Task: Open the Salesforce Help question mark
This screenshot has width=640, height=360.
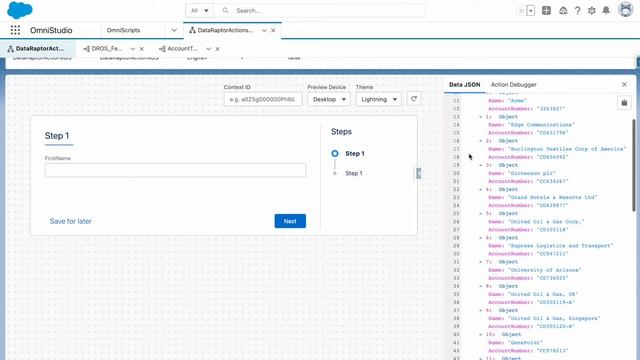Action: (x=578, y=11)
